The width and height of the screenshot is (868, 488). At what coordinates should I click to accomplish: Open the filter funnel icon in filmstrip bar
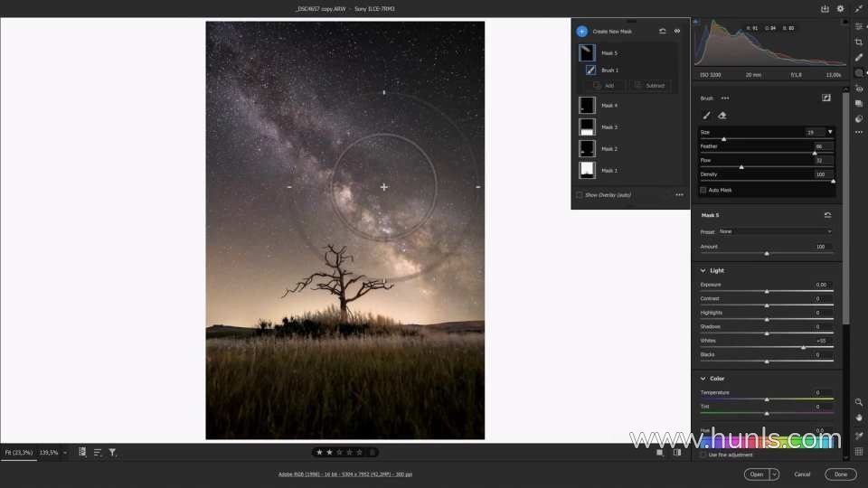(x=113, y=452)
